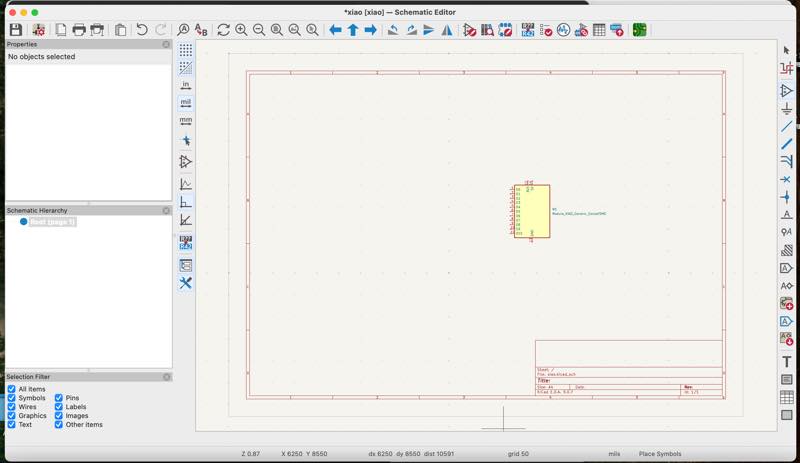800x463 pixels.
Task: Select the Draw Wire tool
Action: pos(787,126)
